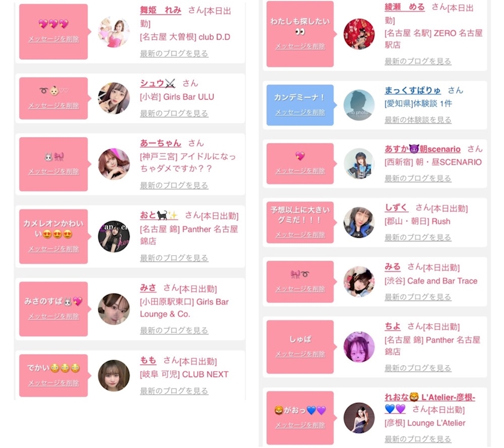
Task: View latest experience reports 最新の体験談を見る
Action: tap(418, 120)
